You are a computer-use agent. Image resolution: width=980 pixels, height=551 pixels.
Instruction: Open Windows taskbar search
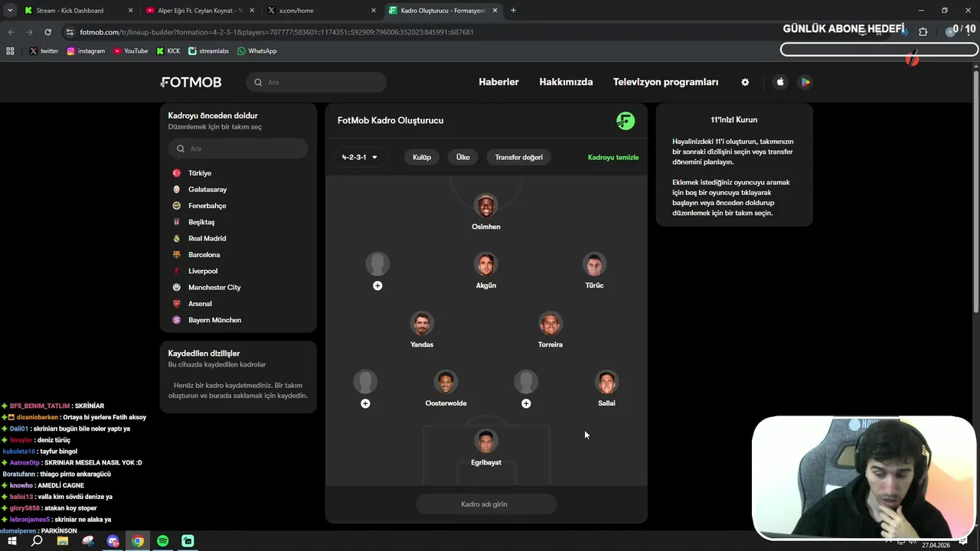point(37,541)
